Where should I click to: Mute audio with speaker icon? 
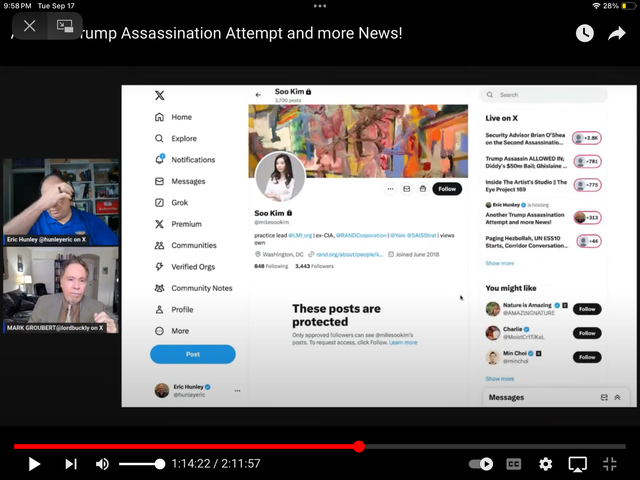[x=102, y=464]
